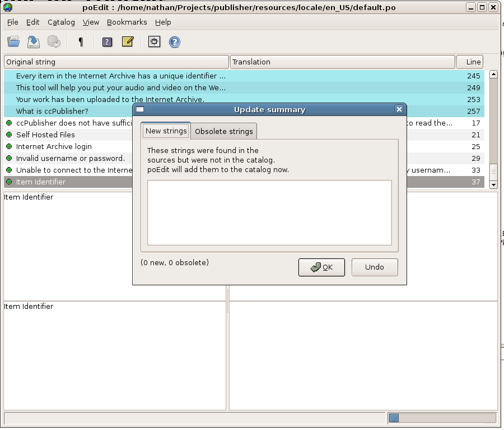Click line number 249 in the Line column
504x430 pixels.
click(x=473, y=87)
